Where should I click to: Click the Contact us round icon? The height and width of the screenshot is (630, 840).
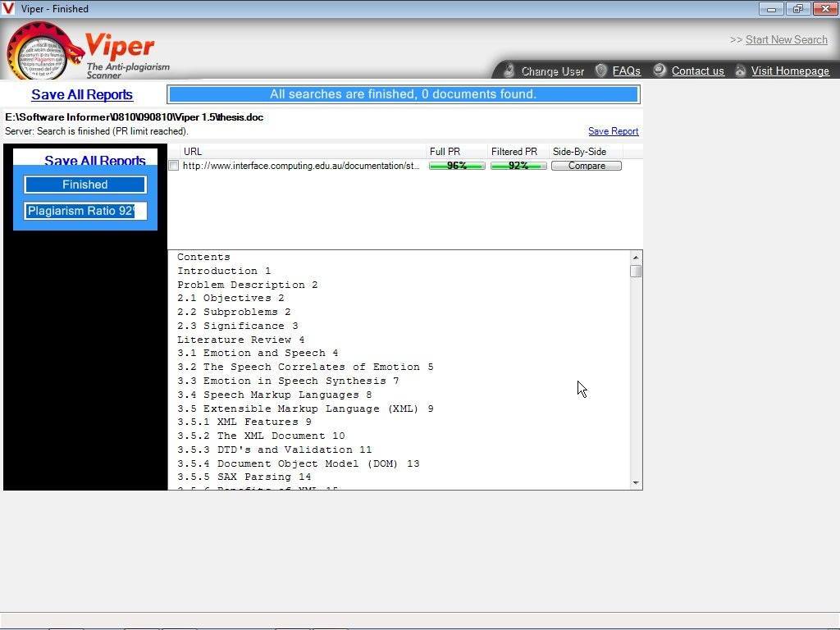pyautogui.click(x=660, y=71)
